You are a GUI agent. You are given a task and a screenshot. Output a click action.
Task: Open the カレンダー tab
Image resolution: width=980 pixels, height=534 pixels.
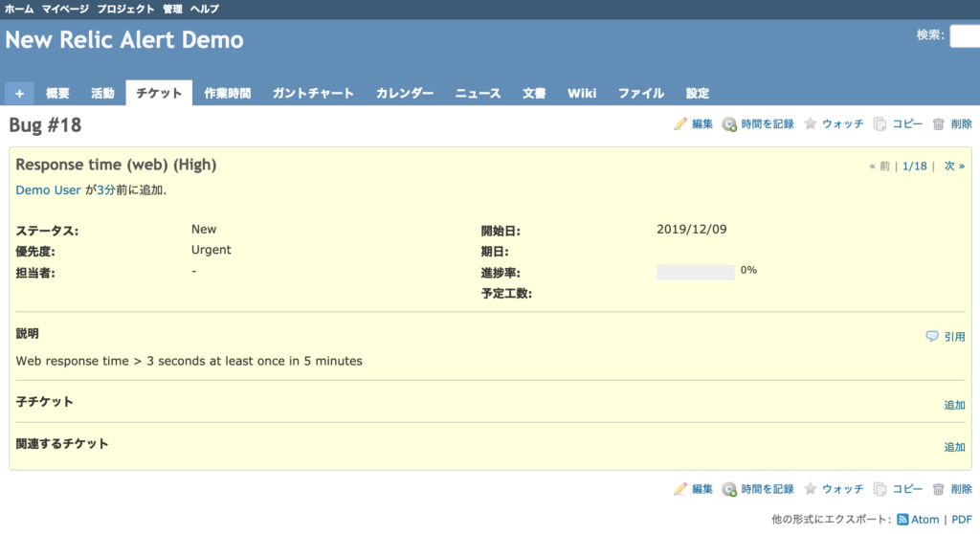tap(405, 93)
